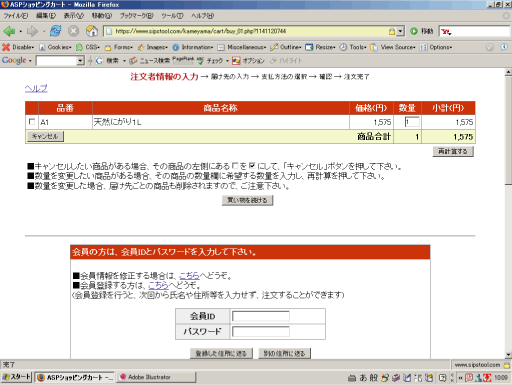Click the Google toolbar search input
The width and height of the screenshot is (512, 385).
pos(57,60)
